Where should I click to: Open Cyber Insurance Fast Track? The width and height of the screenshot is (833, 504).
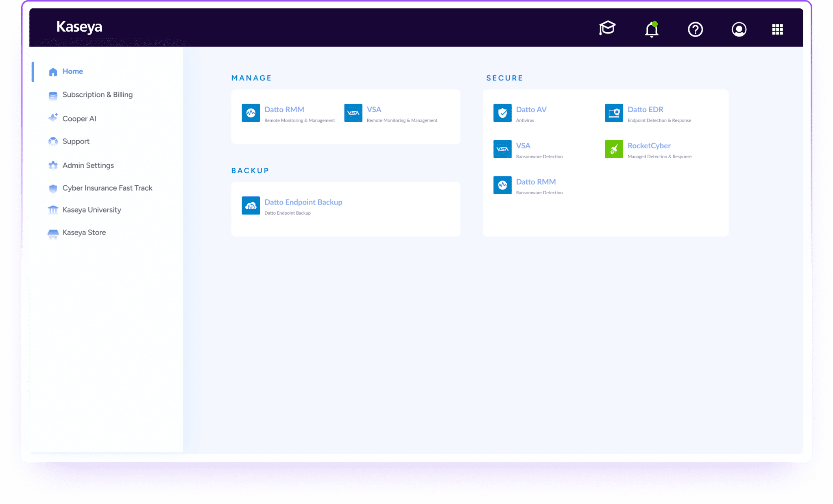(107, 188)
